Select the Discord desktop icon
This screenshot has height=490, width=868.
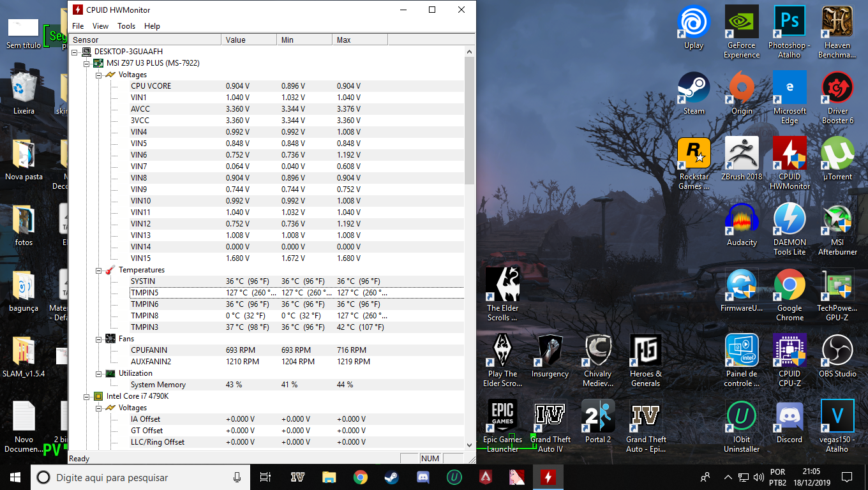point(789,422)
